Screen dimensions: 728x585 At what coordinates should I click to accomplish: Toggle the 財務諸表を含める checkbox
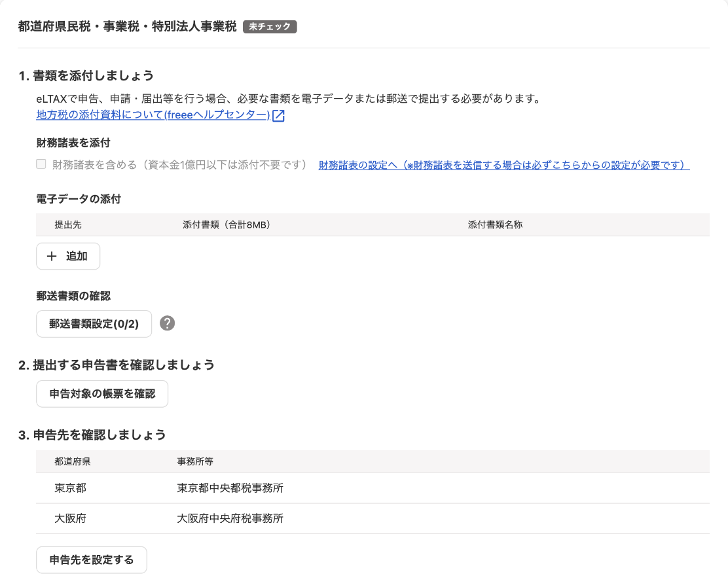[41, 164]
